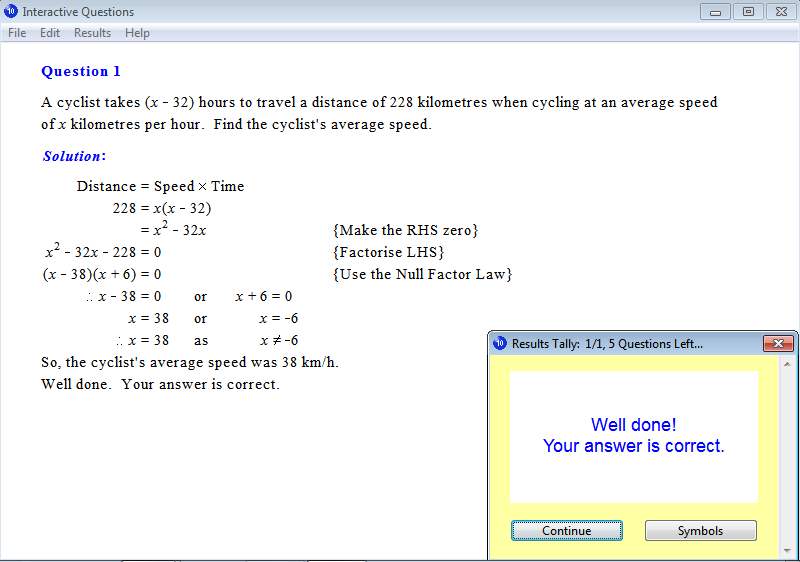Click the Question 1 heading

click(81, 71)
